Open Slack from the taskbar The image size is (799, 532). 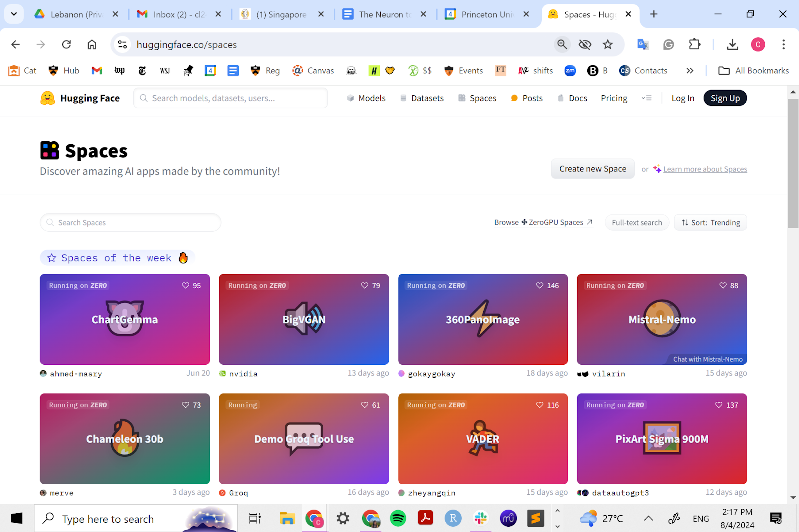(x=481, y=518)
